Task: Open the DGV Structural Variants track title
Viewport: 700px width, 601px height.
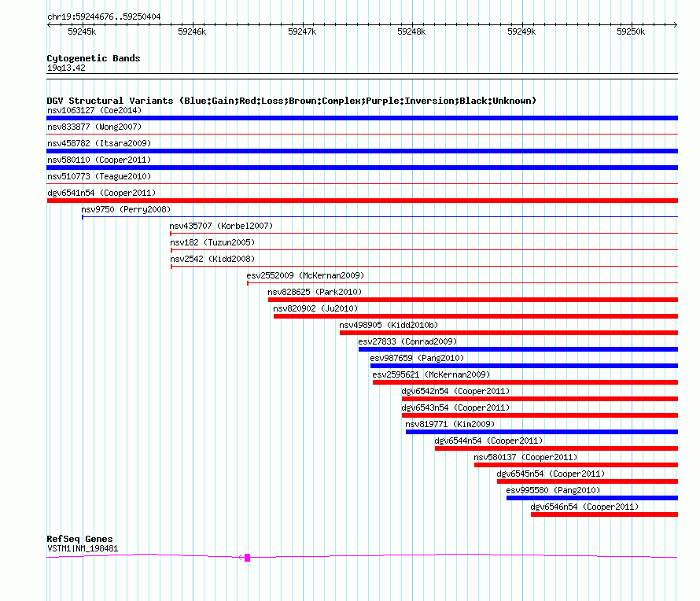Action: pyautogui.click(x=291, y=101)
